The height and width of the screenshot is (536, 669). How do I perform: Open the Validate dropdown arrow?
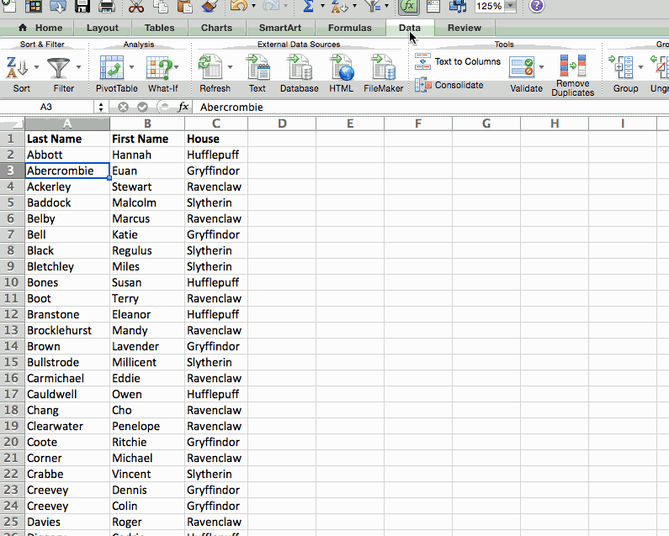[543, 68]
